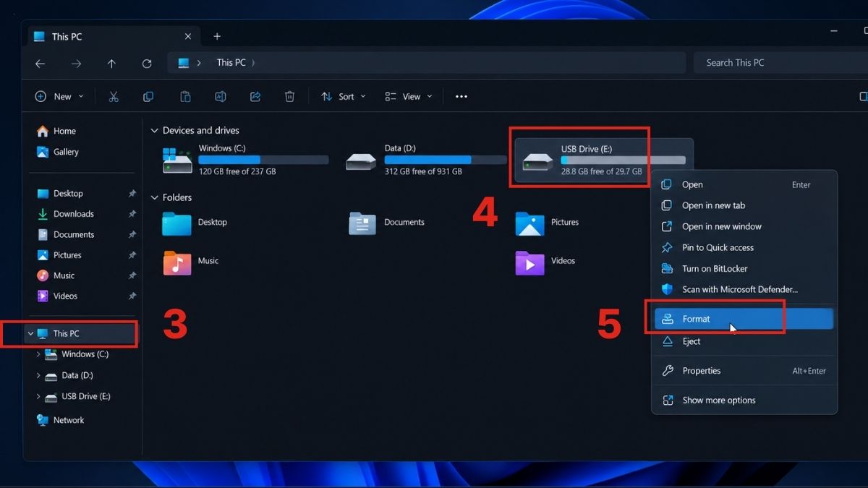The height and width of the screenshot is (488, 868).
Task: Choose Pin to Quick access
Action: click(x=744, y=248)
